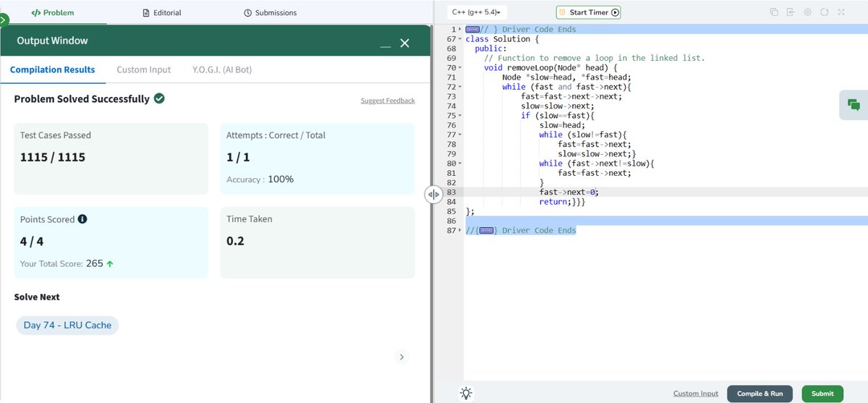Click the document icon on Editorial tab
This screenshot has height=403, width=868.
pos(147,13)
